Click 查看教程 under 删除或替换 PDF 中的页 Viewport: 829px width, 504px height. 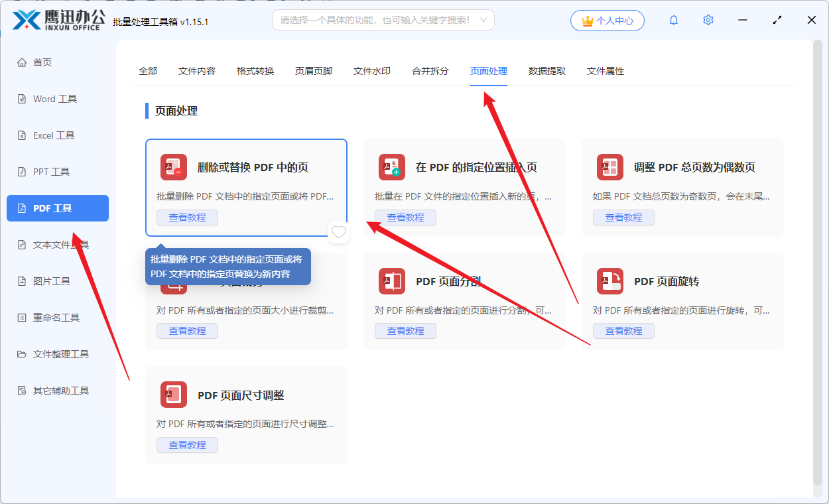187,218
